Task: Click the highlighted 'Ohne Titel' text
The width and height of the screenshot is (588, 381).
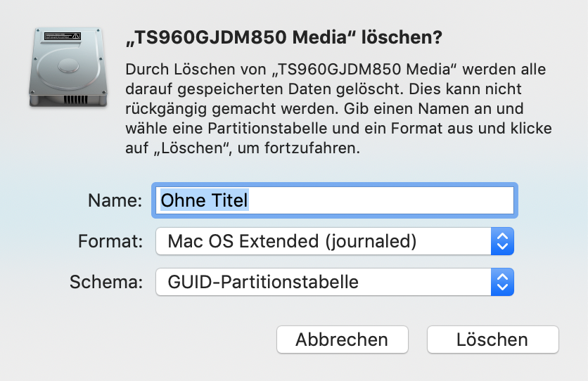Action: [205, 200]
